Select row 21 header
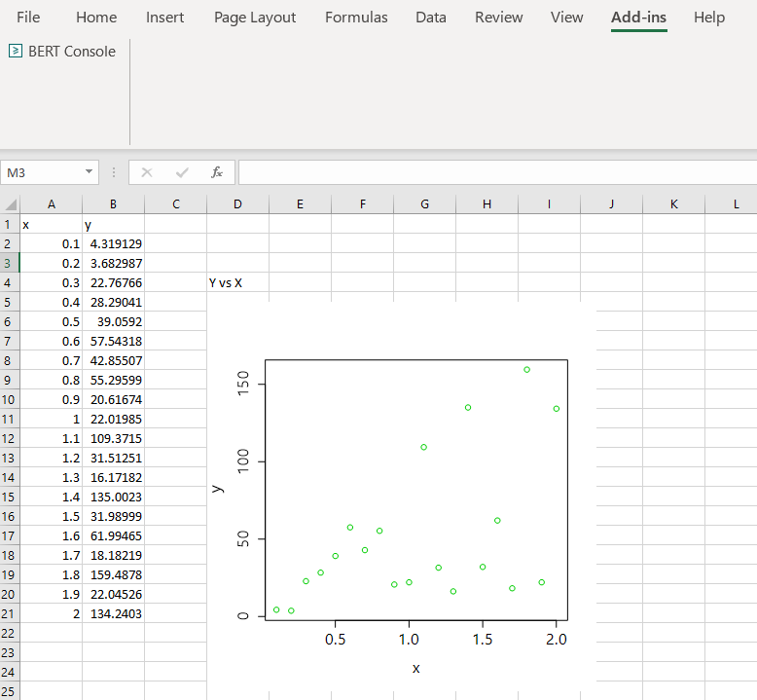 click(10, 613)
